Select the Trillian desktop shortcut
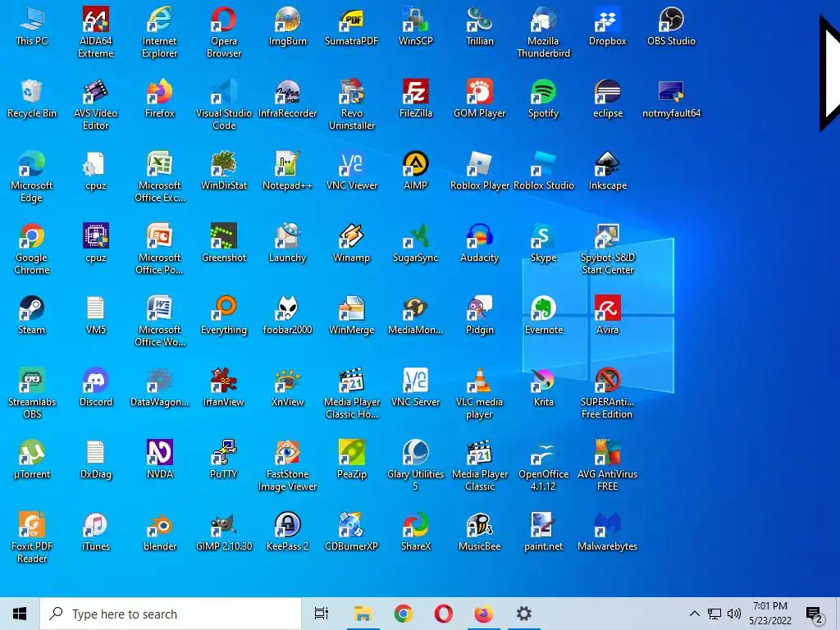Screen dimensions: 840x630 pos(479,27)
